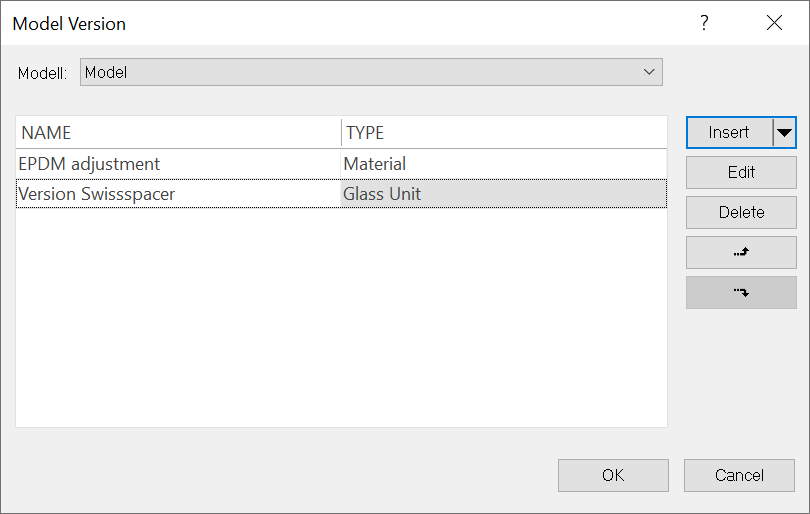Open the Insert dropdown arrow
The width and height of the screenshot is (810, 514).
(784, 133)
